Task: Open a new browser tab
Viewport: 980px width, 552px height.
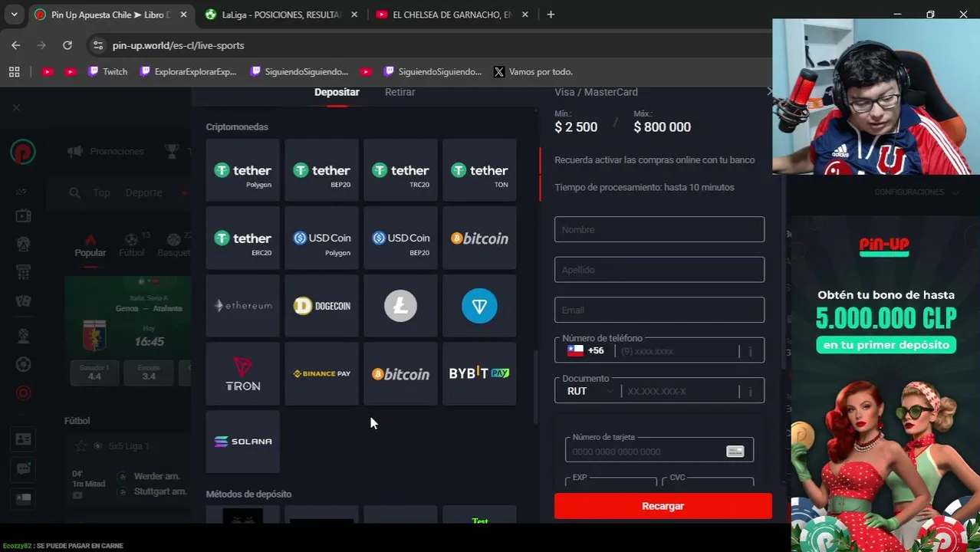Action: click(551, 15)
